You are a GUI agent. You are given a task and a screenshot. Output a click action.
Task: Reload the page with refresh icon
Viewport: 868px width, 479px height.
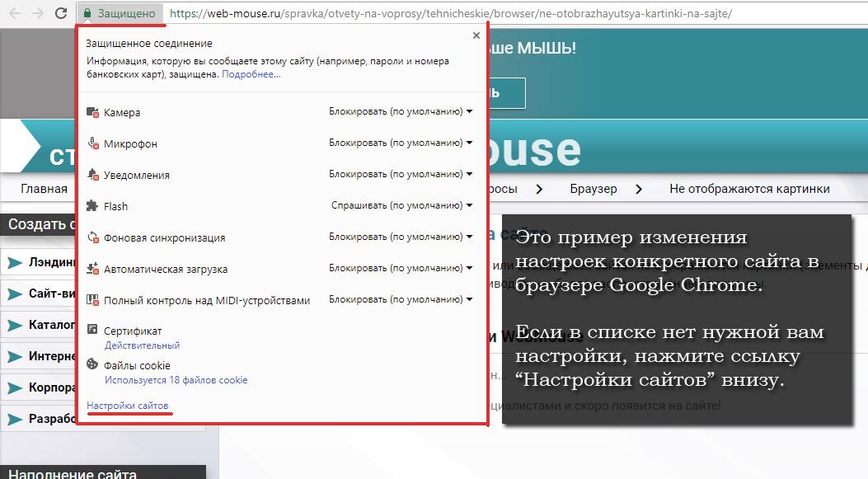pos(61,13)
